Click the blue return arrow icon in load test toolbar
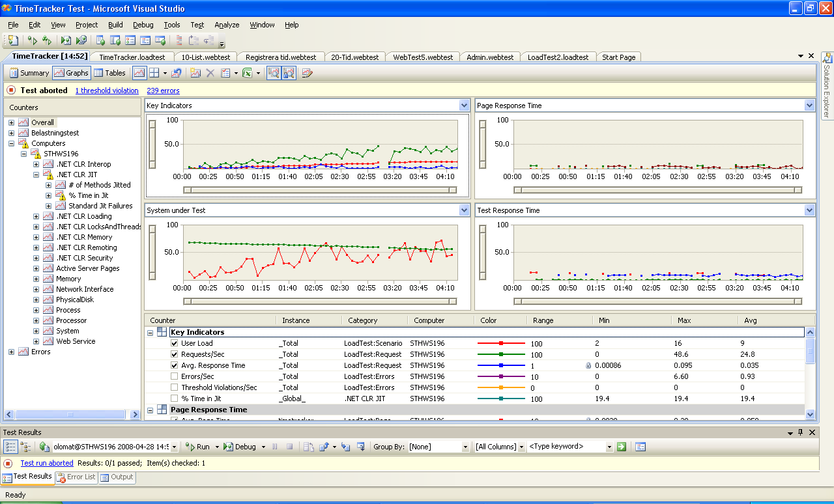This screenshot has width=834, height=504. coord(176,73)
